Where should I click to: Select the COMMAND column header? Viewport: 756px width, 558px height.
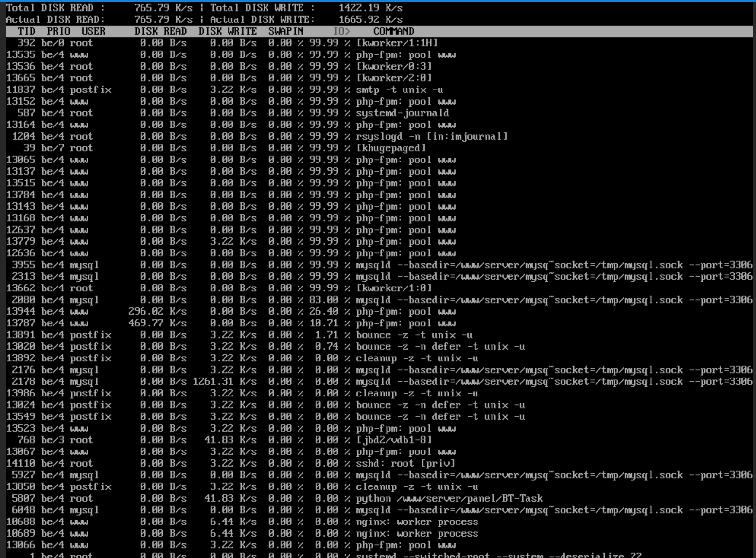coord(394,31)
